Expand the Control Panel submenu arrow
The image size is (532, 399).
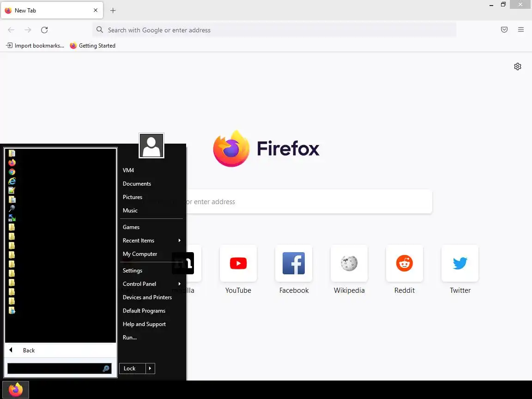point(180,284)
